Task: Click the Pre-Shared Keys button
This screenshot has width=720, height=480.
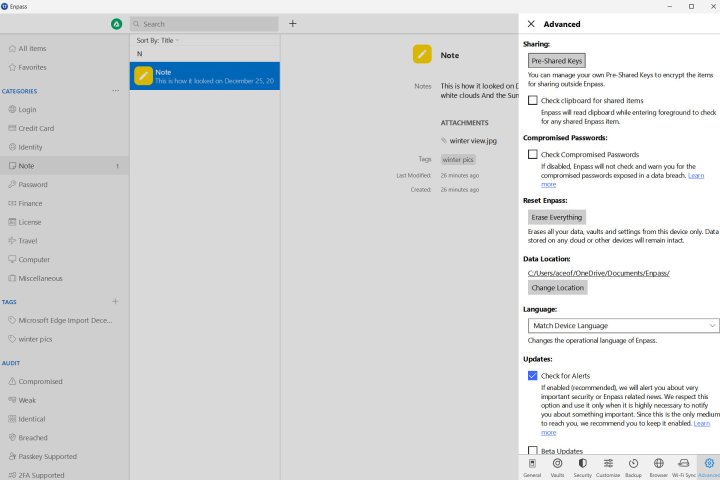Action: click(557, 61)
